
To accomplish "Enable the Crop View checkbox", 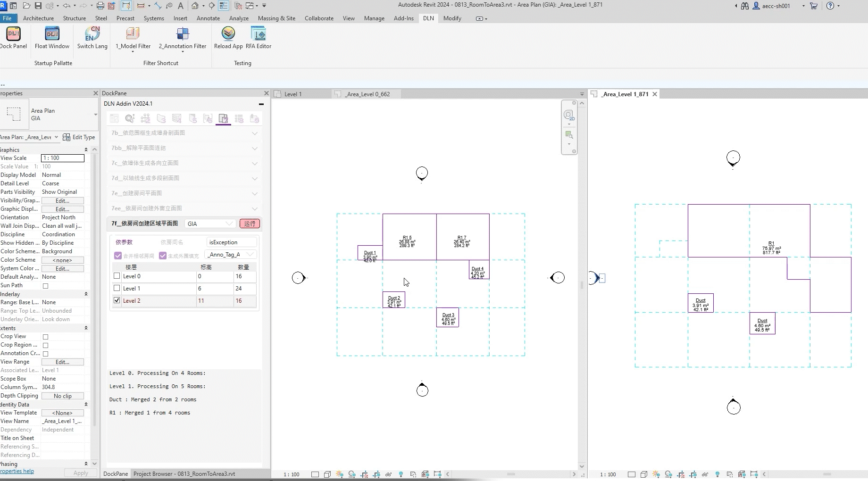I will point(46,337).
